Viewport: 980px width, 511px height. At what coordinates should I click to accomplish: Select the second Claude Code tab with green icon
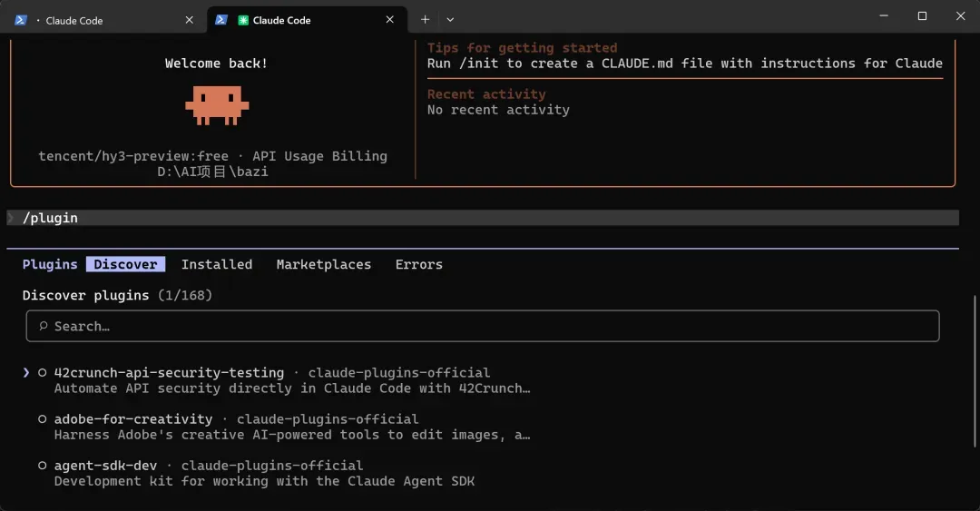(x=307, y=20)
